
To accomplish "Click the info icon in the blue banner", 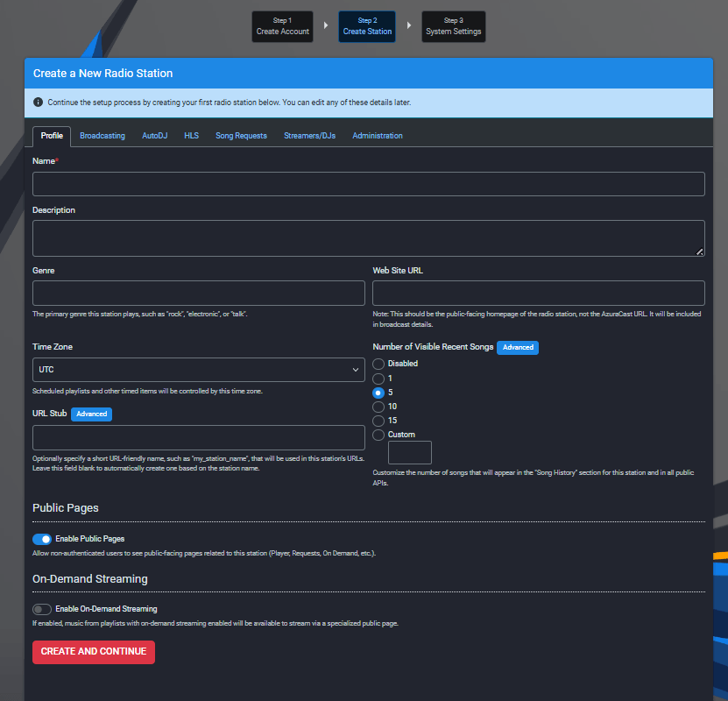I will pos(39,103).
